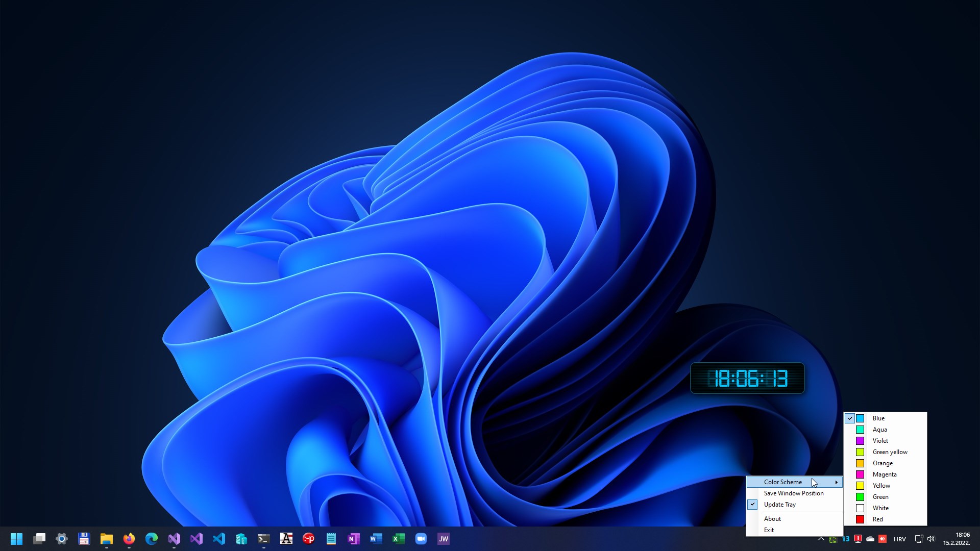Click the HRV language indicator
The image size is (980, 551).
coord(900,539)
